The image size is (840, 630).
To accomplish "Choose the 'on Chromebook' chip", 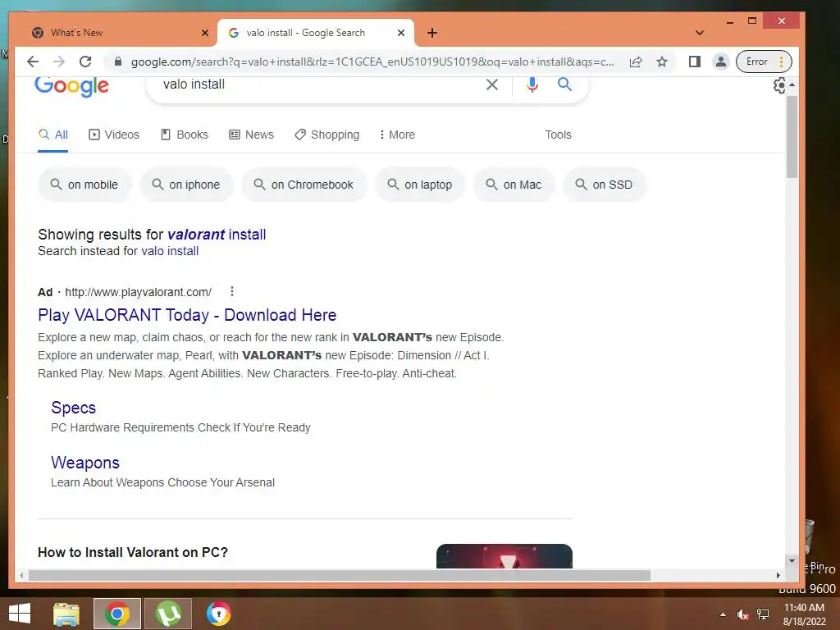I will tap(304, 185).
